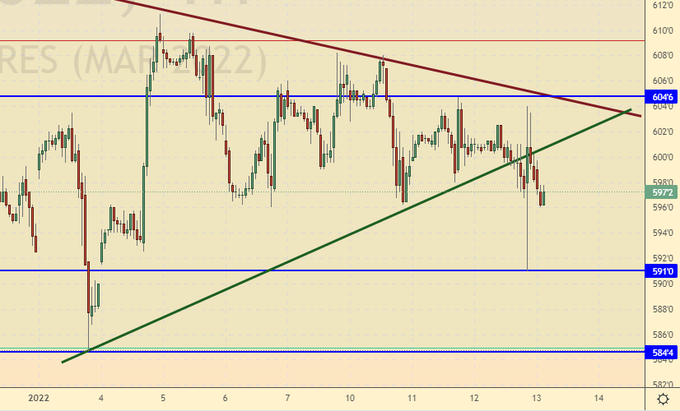Viewport: 680px width, 411px height.
Task: Select the blue 591'0 price label
Action: click(x=662, y=270)
